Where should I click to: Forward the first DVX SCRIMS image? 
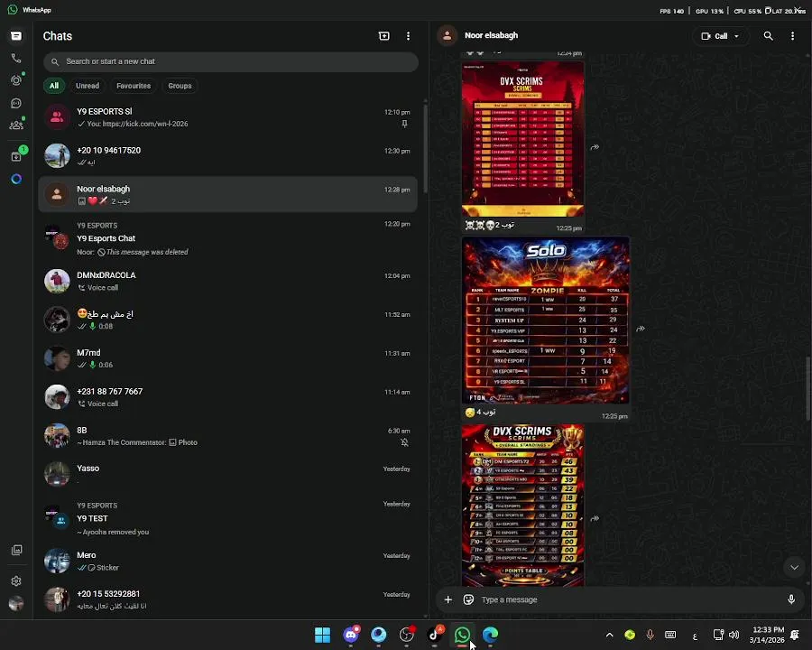click(x=595, y=147)
